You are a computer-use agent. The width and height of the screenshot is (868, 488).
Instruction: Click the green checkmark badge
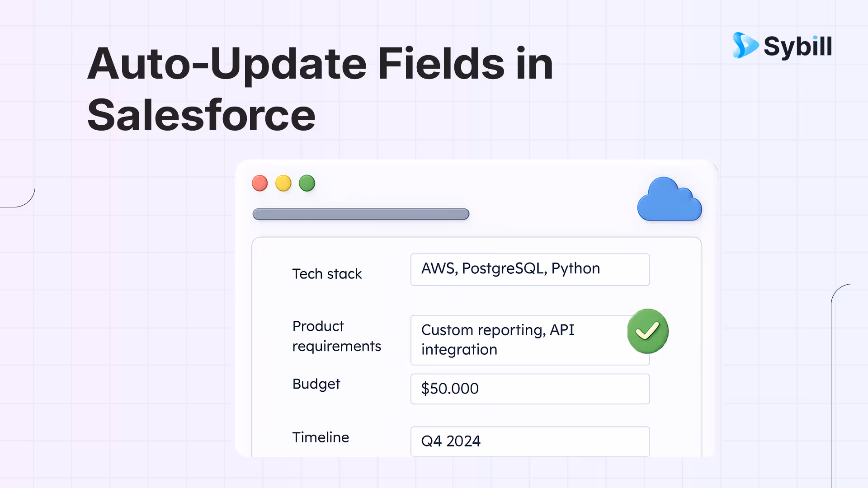(x=648, y=331)
